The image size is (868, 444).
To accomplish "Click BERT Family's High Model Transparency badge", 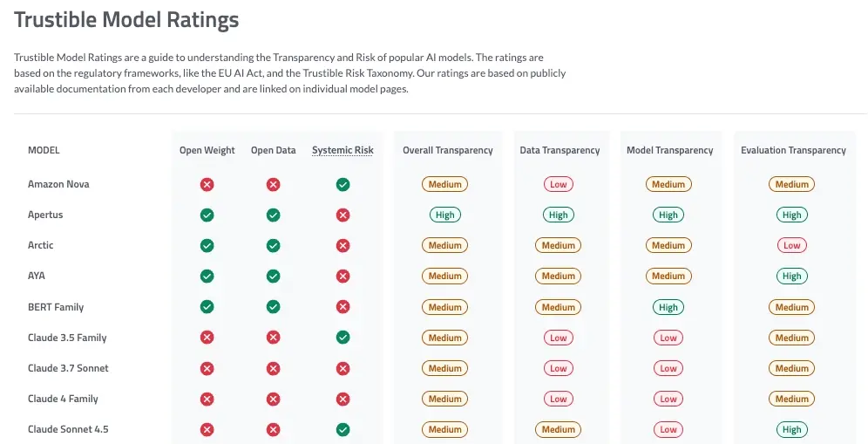I will pos(668,307).
